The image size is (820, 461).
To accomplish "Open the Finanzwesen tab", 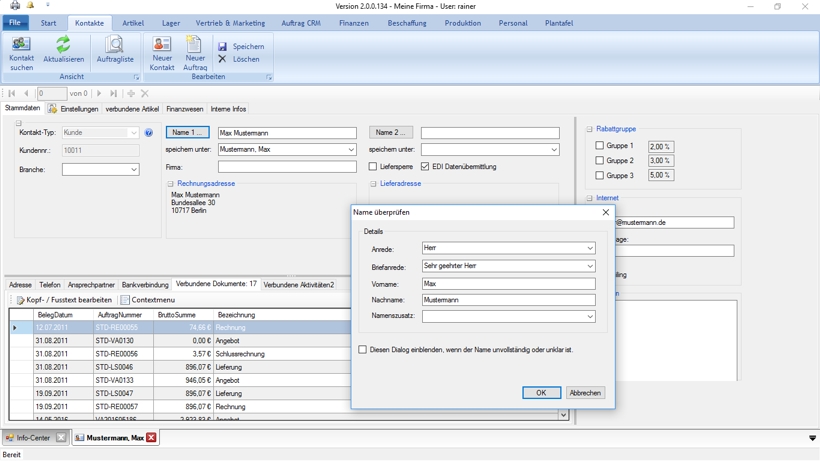I will [185, 109].
